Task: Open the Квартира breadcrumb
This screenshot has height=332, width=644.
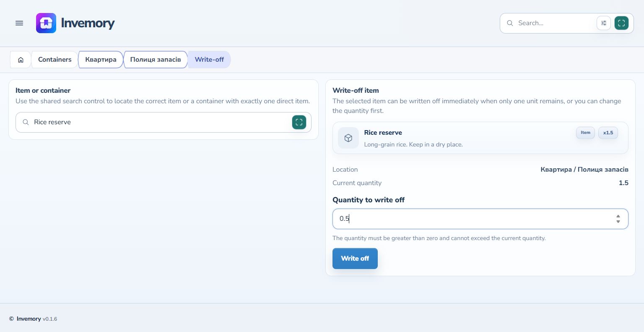Action: coord(101,60)
